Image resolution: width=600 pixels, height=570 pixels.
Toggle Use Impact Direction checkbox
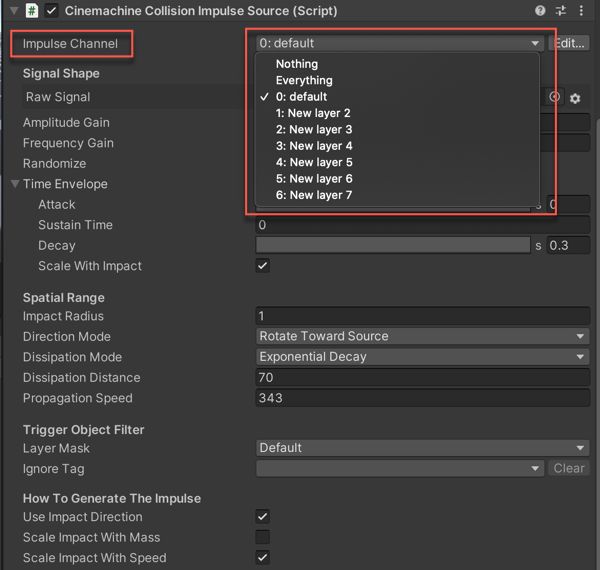coord(263,516)
